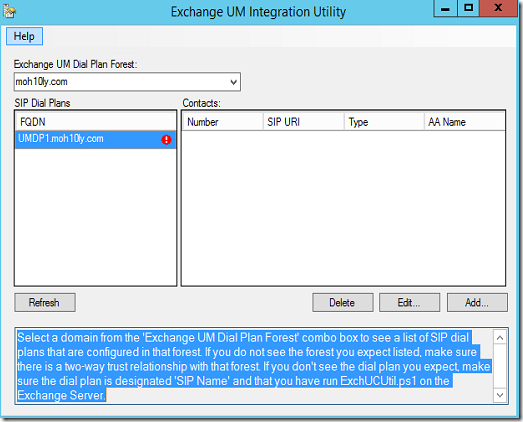Select the UMDP1.moh10ly.com dial plan row

click(95, 139)
